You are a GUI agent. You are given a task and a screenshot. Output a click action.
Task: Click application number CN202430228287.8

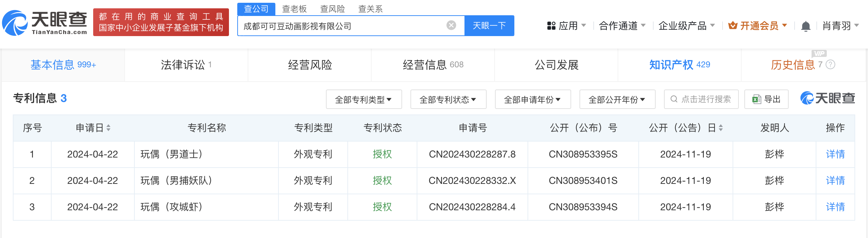pos(472,154)
